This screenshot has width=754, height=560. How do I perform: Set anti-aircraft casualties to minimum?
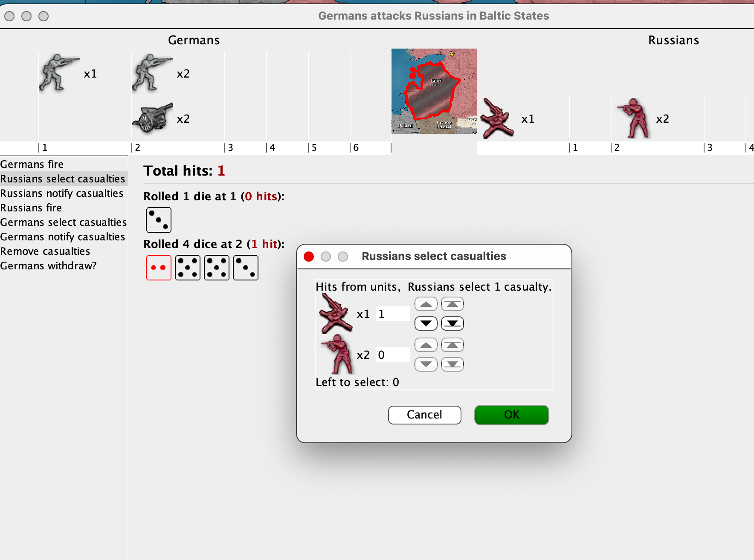[x=452, y=323]
